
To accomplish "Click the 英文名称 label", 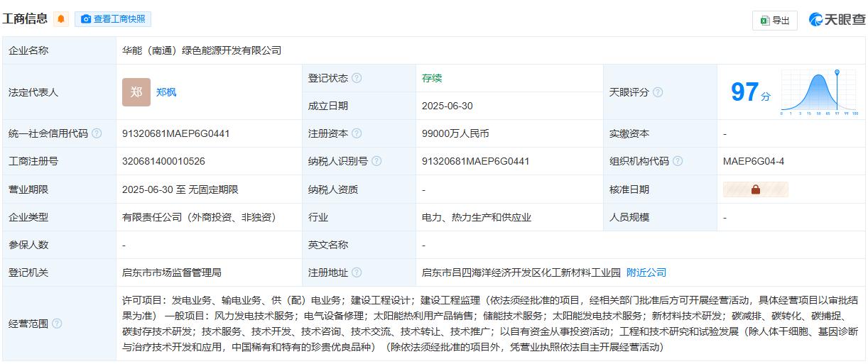I will (x=328, y=245).
